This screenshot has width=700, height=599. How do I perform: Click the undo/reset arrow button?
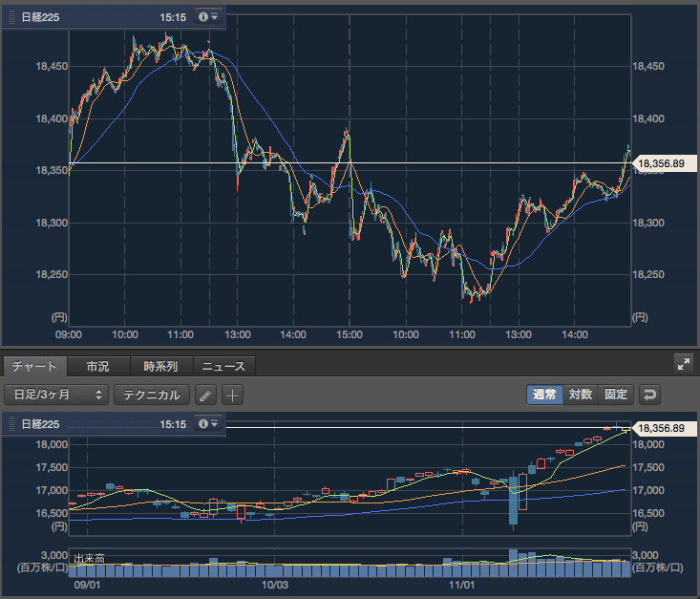(x=649, y=395)
